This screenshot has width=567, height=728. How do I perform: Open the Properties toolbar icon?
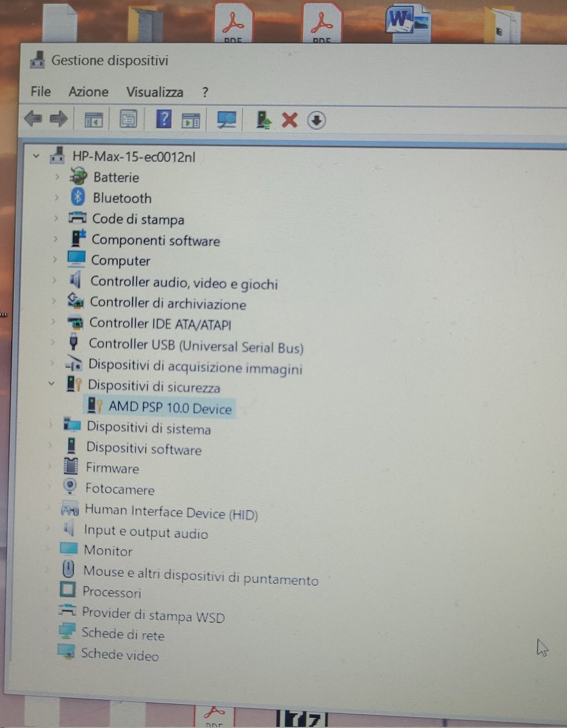click(x=128, y=120)
